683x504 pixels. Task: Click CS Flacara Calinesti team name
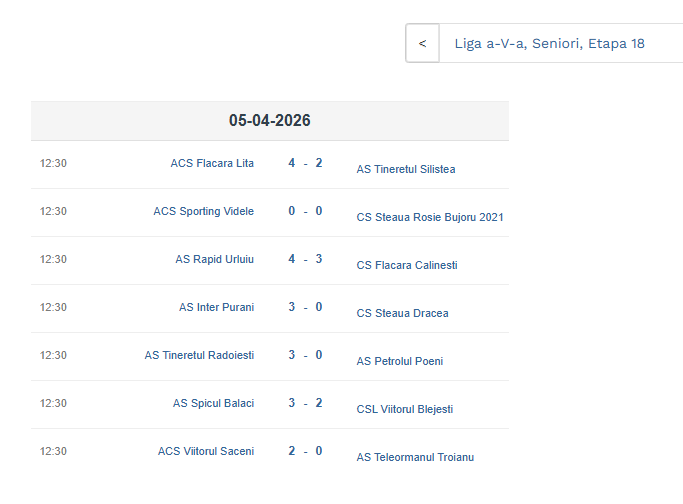[407, 265]
